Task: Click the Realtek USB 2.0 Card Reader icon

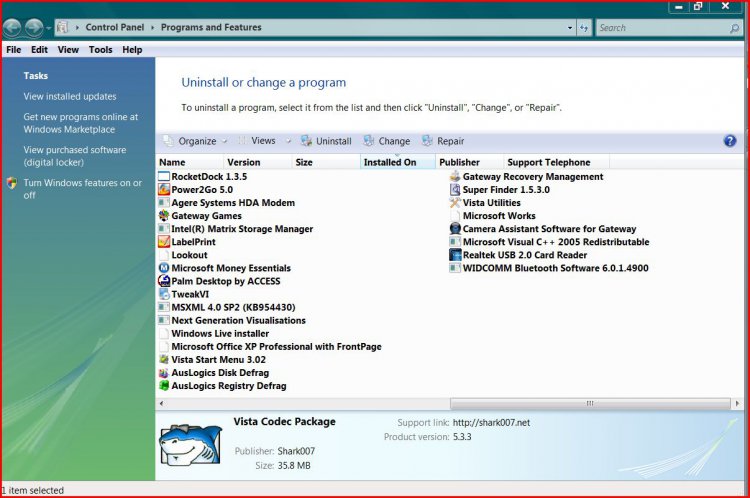Action: (455, 255)
